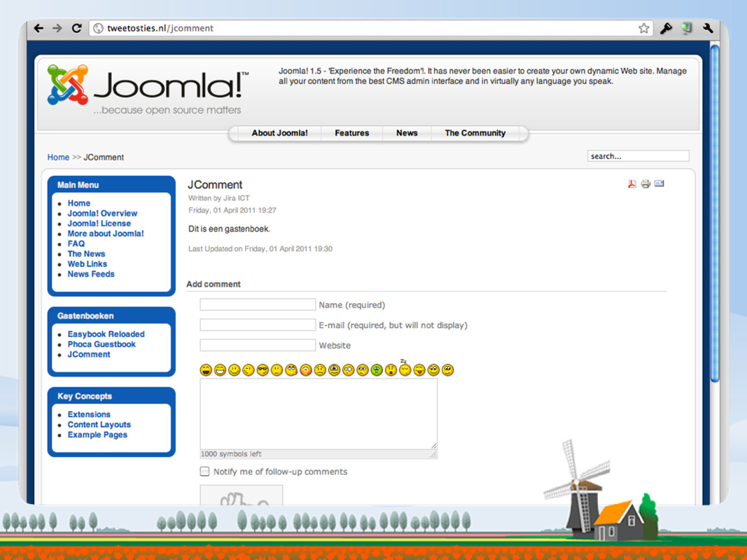This screenshot has height=560, width=747.
Task: Open Extensions under Key Concepts
Action: click(89, 414)
